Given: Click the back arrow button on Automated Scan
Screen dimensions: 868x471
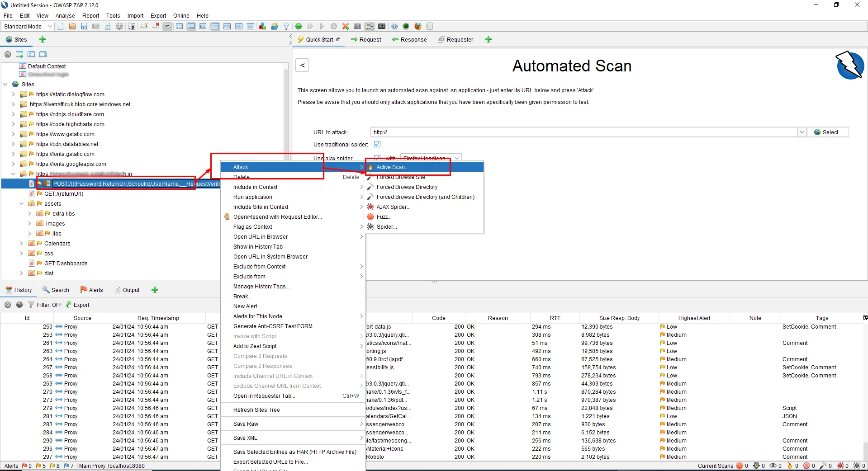Looking at the screenshot, I should pyautogui.click(x=303, y=65).
